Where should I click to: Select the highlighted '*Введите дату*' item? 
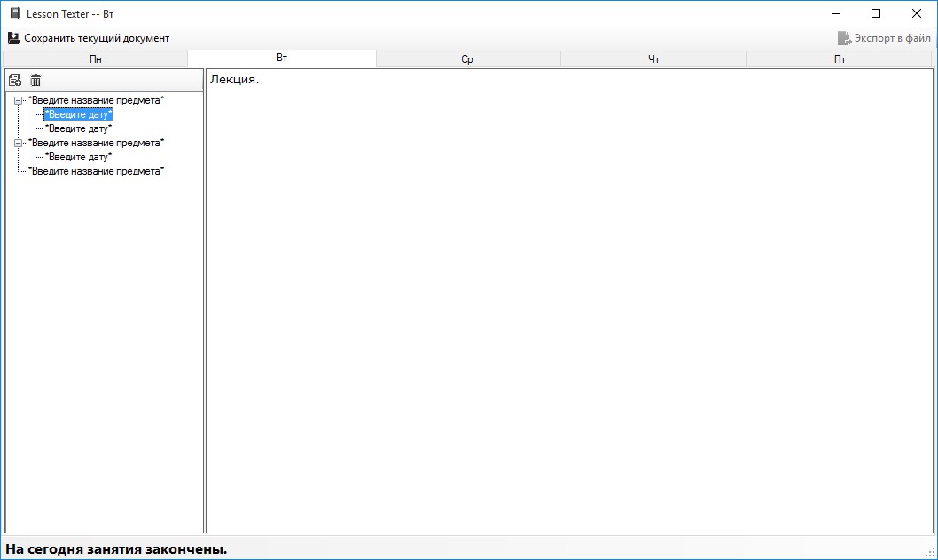78,114
